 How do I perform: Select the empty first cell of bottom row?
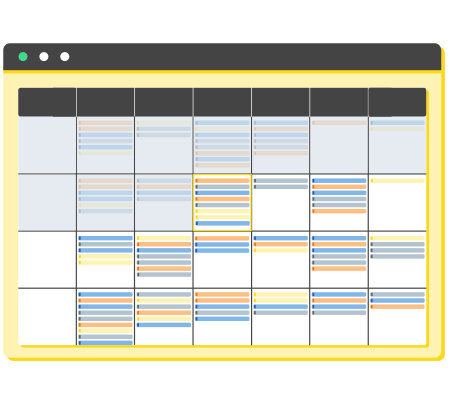pos(47,317)
